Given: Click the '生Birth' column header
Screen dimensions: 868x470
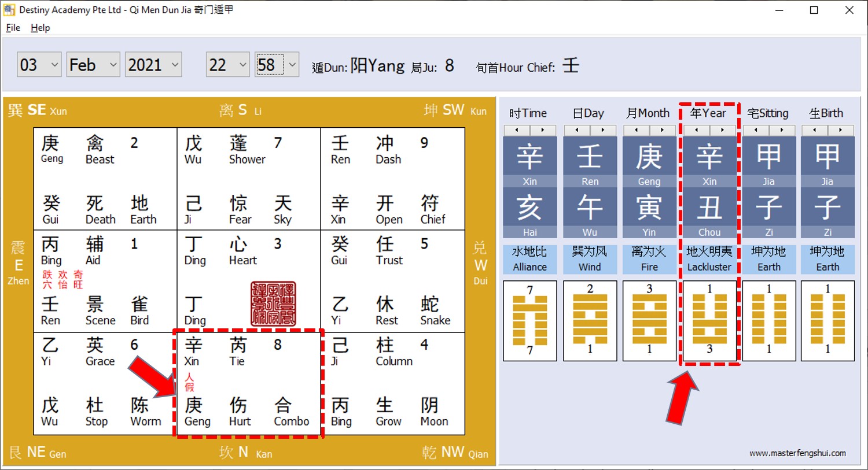Looking at the screenshot, I should point(826,113).
